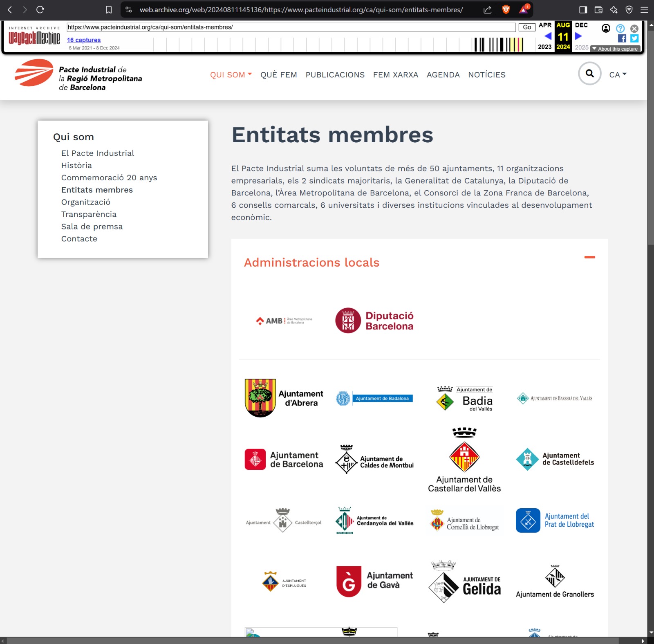The height and width of the screenshot is (644, 654).
Task: Click the Wayback capture timeline sparkline
Action: pos(339,44)
